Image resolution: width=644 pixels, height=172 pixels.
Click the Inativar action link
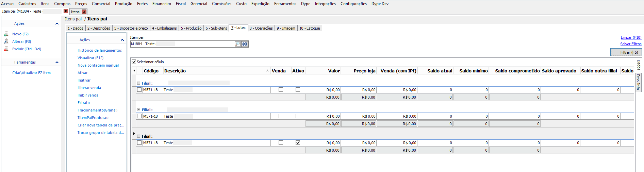[x=84, y=80]
